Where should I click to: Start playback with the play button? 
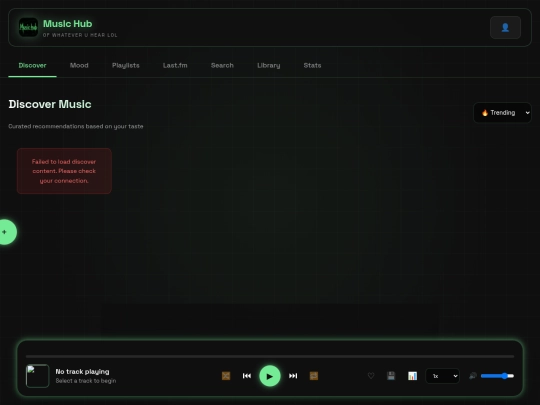[270, 376]
